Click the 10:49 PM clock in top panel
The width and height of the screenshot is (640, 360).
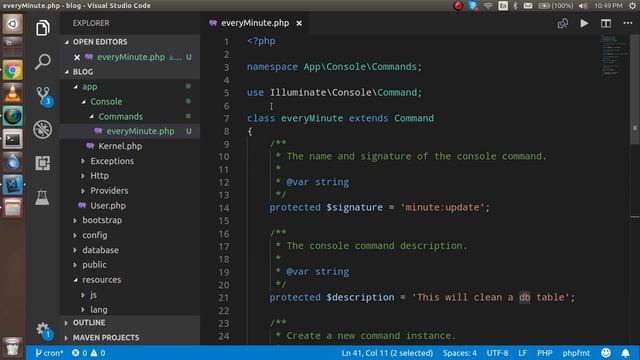click(608, 6)
